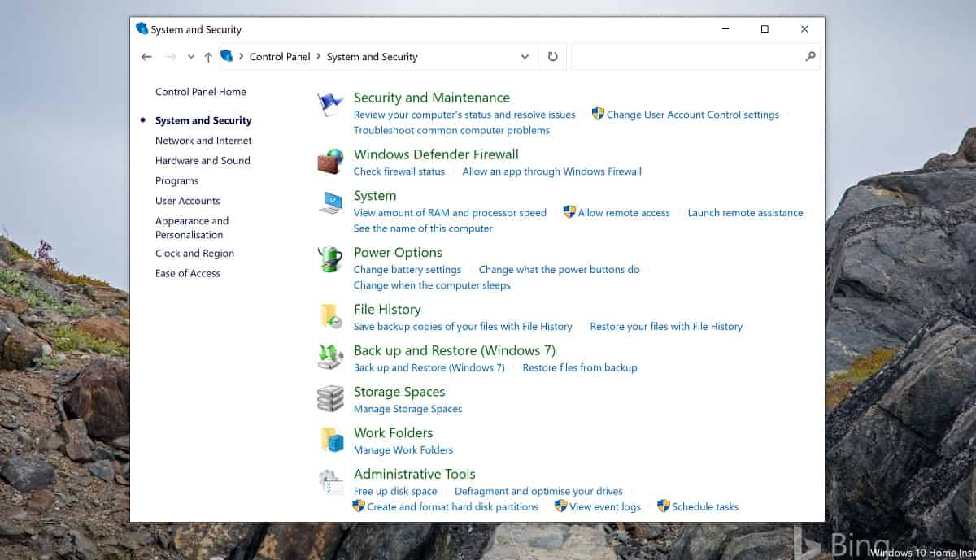Click the Security and Maintenance flag icon
Screen dimensions: 976x560
(x=331, y=105)
